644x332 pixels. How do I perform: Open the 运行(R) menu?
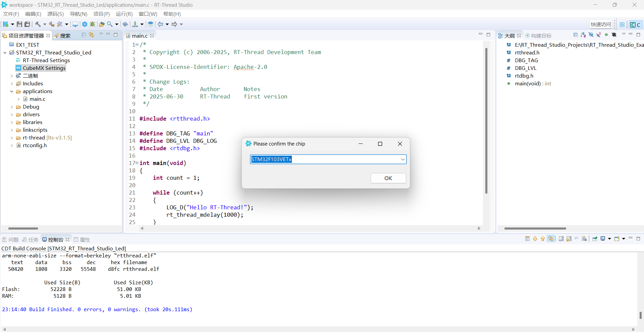coord(124,14)
